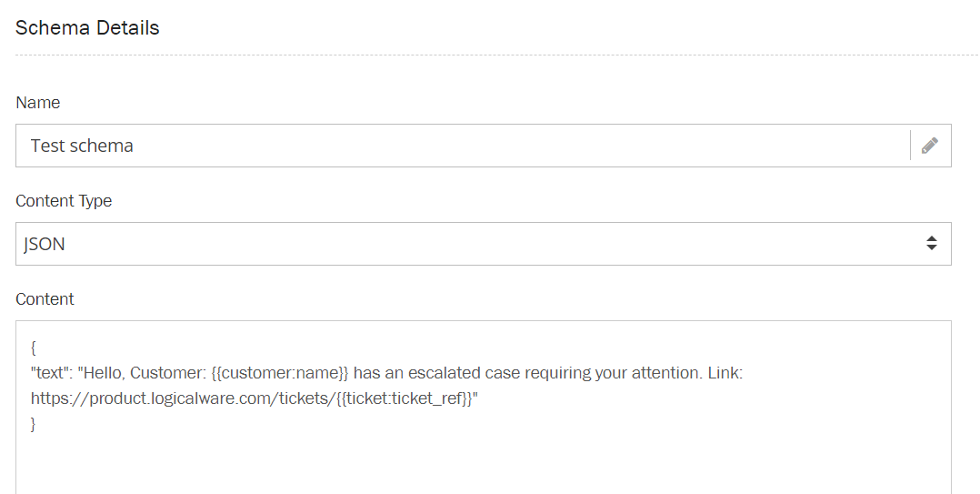Place cursor at the opening curly brace
Image resolution: width=980 pixels, height=494 pixels.
click(34, 348)
